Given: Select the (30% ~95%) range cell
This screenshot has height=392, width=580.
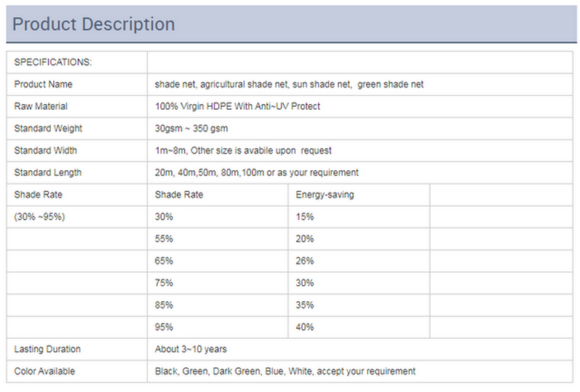Looking at the screenshot, I should point(39,217).
